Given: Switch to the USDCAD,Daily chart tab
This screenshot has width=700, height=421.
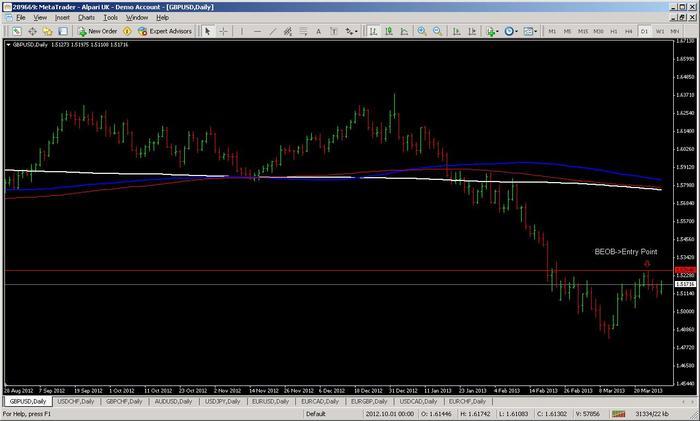Looking at the screenshot, I should [x=418, y=401].
